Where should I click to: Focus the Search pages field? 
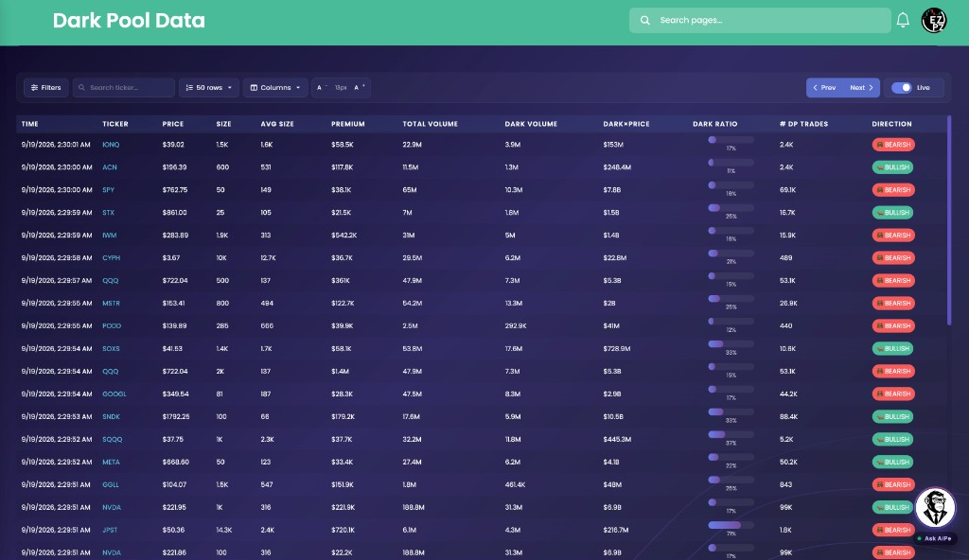760,21
